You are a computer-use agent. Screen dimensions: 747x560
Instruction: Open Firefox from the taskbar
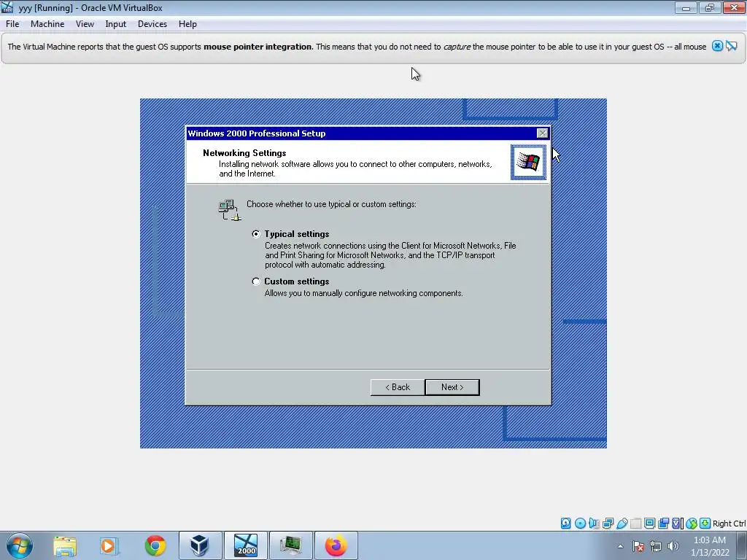(336, 545)
